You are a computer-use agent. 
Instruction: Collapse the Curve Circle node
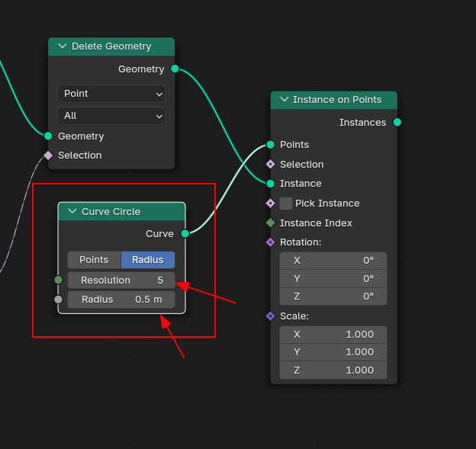point(72,211)
